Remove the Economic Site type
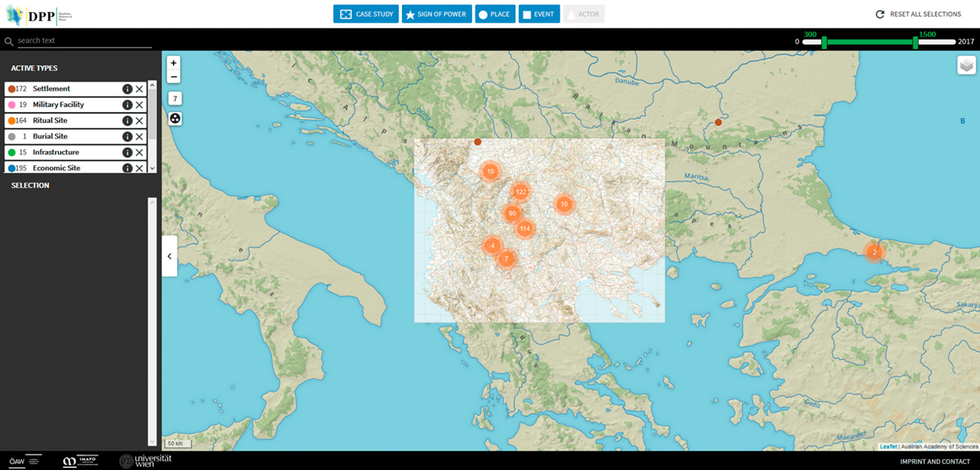 pyautogui.click(x=139, y=168)
